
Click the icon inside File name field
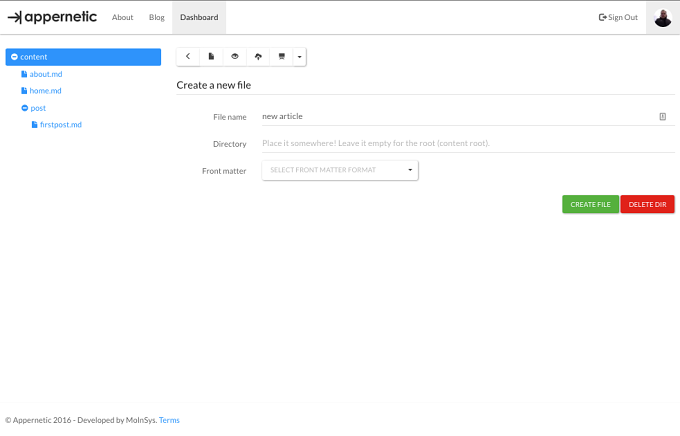click(662, 117)
